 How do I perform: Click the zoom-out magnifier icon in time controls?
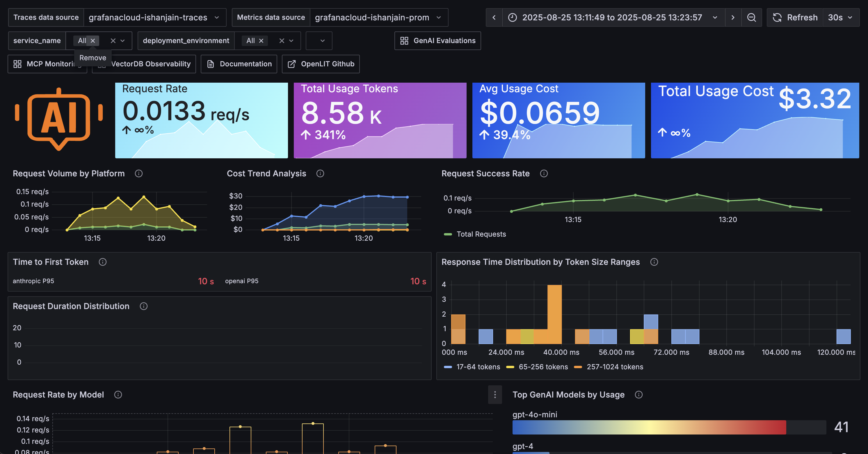(x=752, y=17)
